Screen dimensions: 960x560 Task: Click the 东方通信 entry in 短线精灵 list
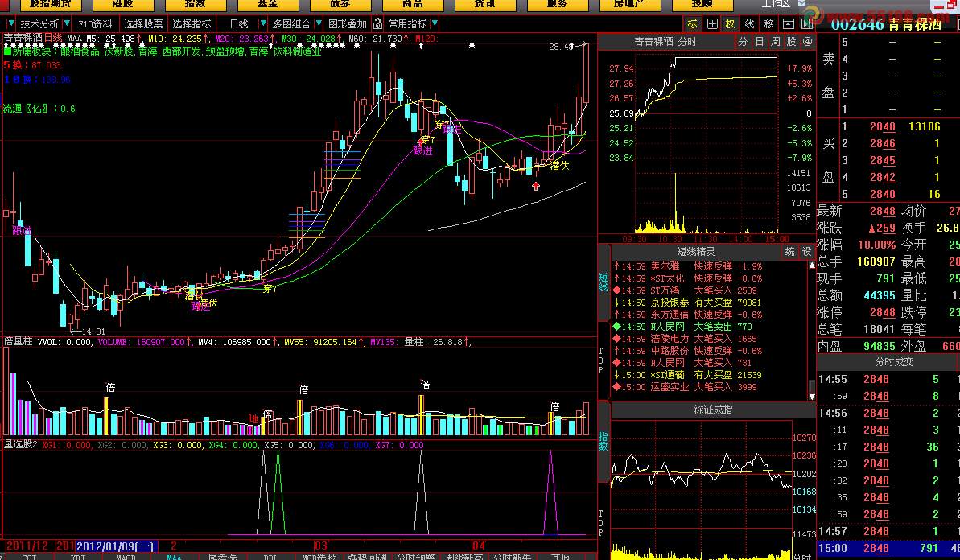(x=670, y=315)
